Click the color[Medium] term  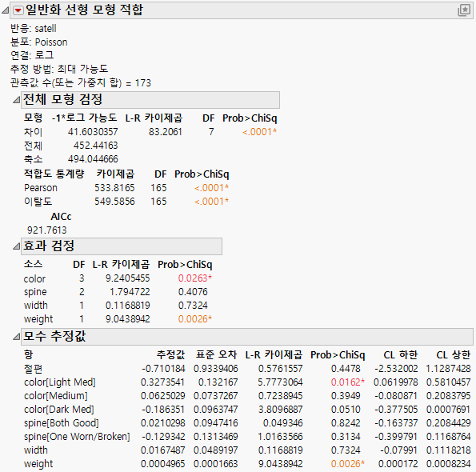pyautogui.click(x=56, y=396)
